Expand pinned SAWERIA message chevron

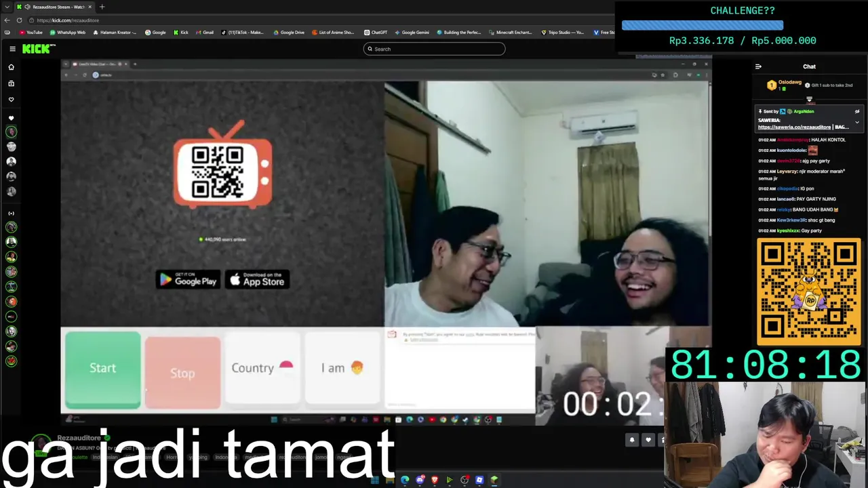point(857,123)
